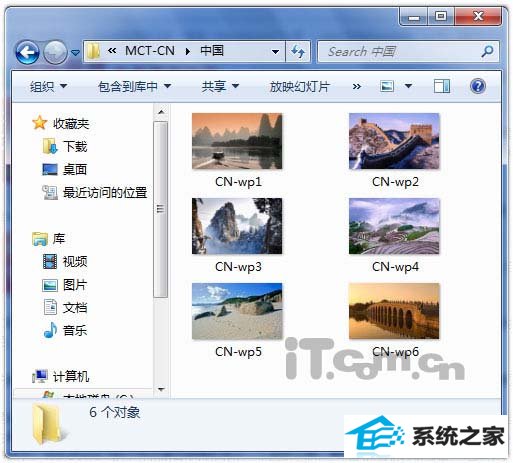Image resolution: width=513 pixels, height=463 pixels.
Task: Select CN-wp2 Great Wall thumbnail
Action: pyautogui.click(x=394, y=141)
